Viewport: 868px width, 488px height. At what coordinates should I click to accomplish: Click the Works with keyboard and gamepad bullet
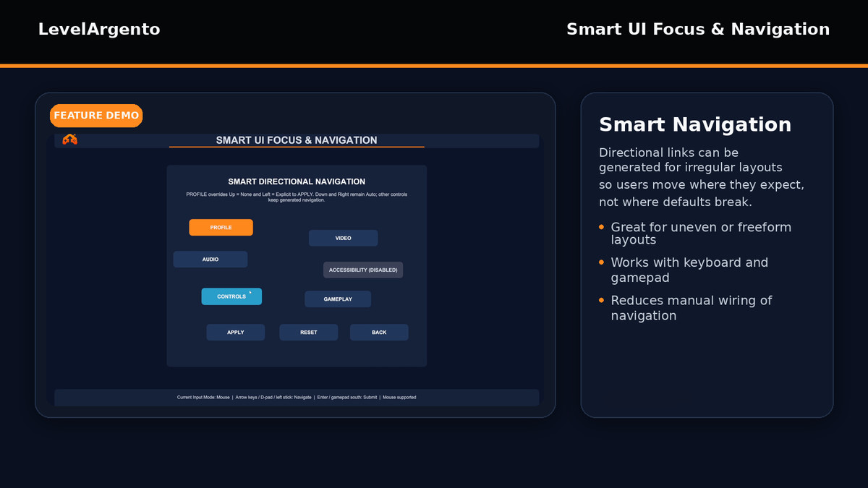[x=689, y=270]
